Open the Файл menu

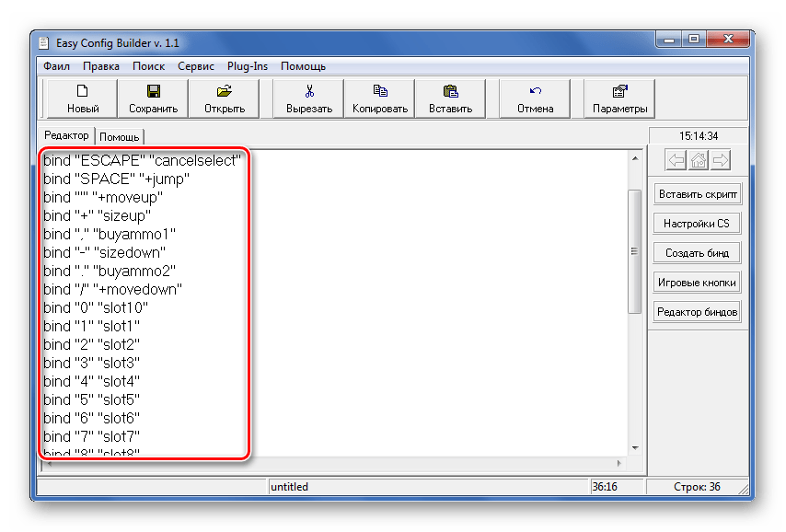56,66
